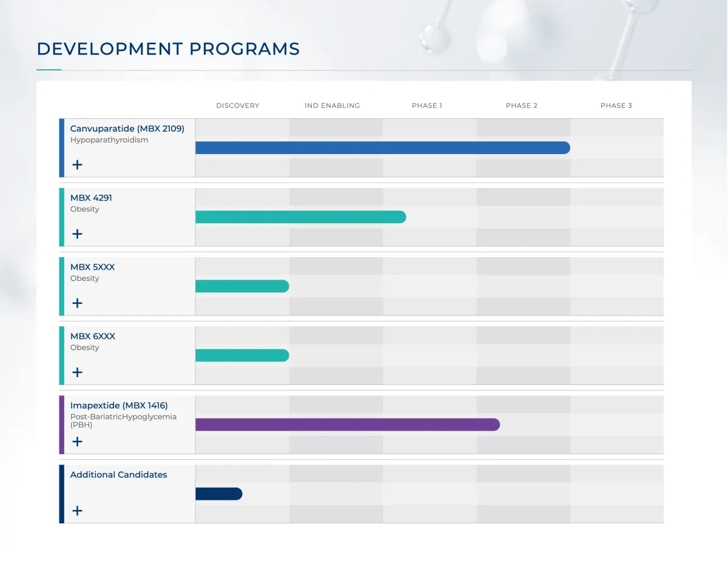The width and height of the screenshot is (728, 584).
Task: Expand the MBX 5XXX plus icon
Action: 77,303
